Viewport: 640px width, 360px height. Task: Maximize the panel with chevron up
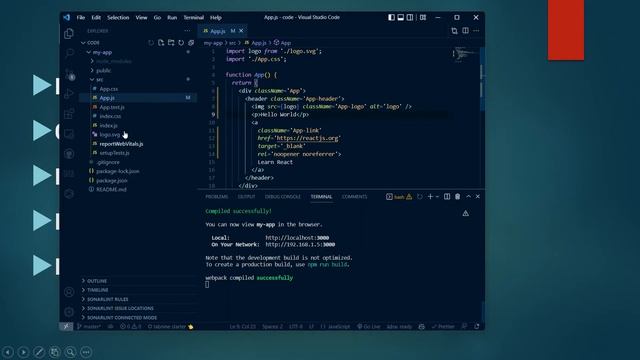pos(468,197)
